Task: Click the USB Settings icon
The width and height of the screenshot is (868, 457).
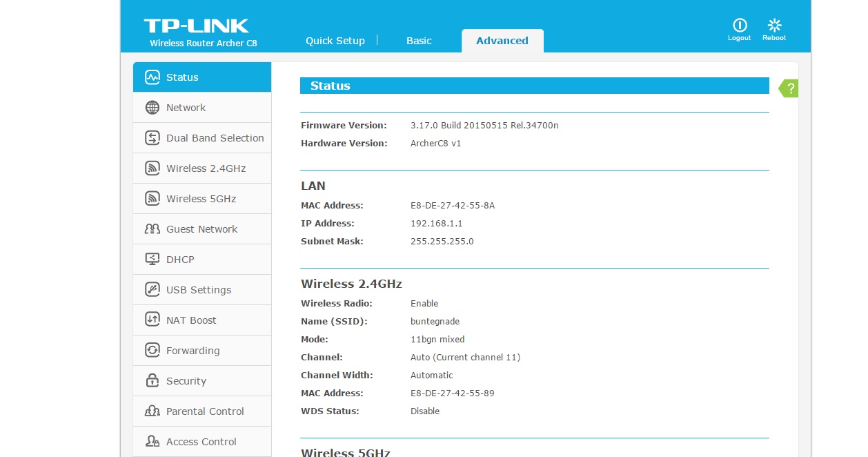Action: [x=152, y=290]
